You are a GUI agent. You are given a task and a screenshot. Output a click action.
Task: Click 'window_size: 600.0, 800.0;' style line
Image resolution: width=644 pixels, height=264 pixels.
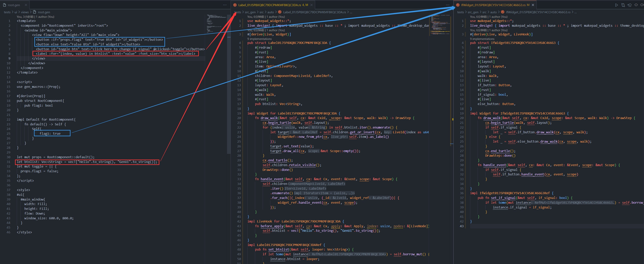49,218
